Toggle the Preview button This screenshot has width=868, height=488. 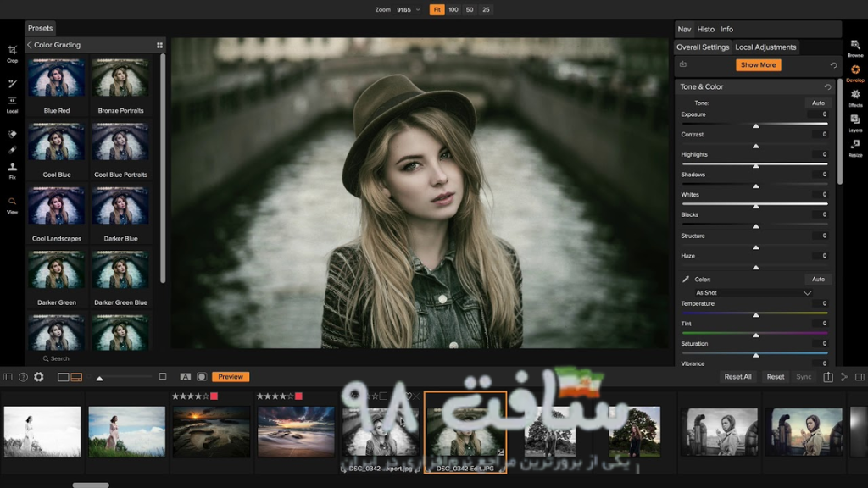point(231,377)
